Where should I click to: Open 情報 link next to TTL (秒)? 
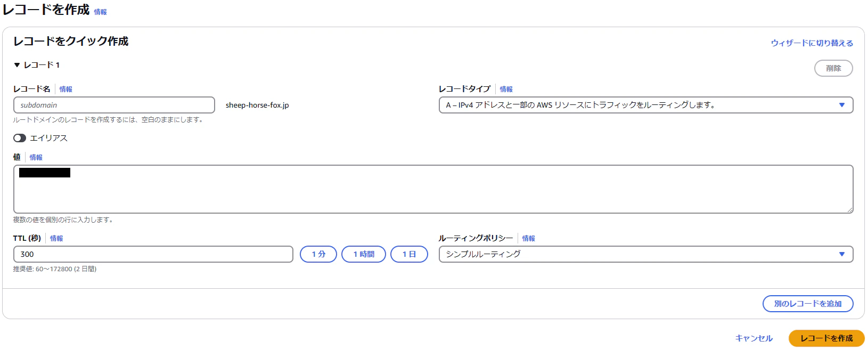[56, 239]
